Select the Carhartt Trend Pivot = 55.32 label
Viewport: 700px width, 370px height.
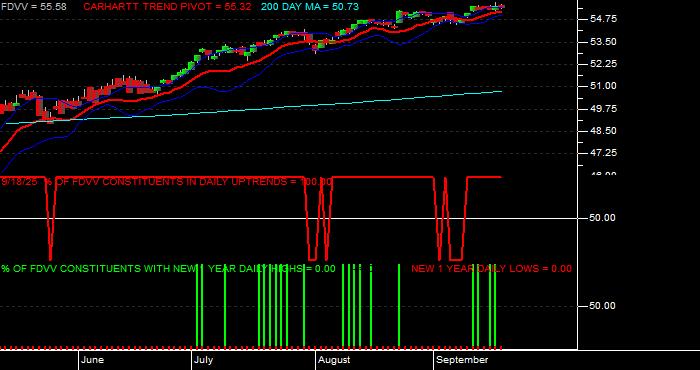pyautogui.click(x=167, y=7)
